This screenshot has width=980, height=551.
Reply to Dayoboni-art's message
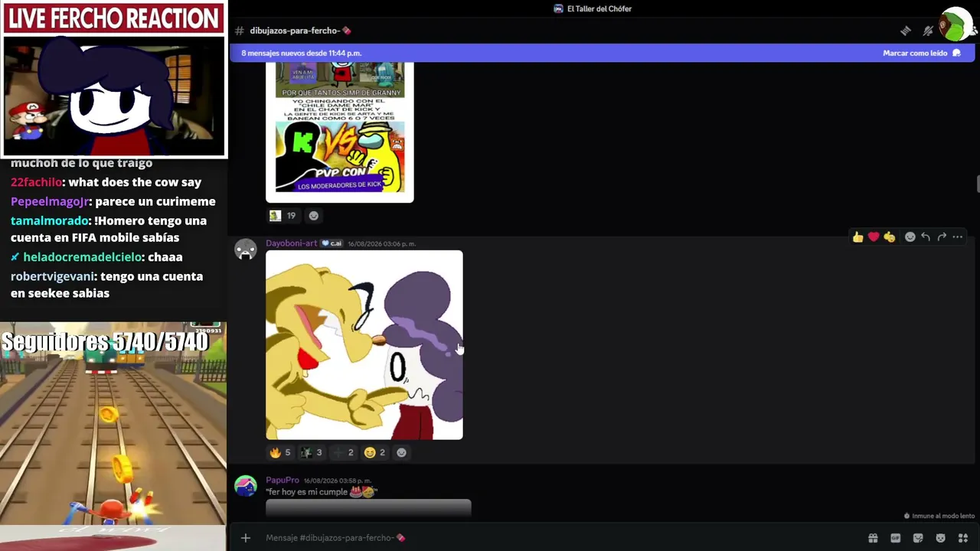[926, 237]
